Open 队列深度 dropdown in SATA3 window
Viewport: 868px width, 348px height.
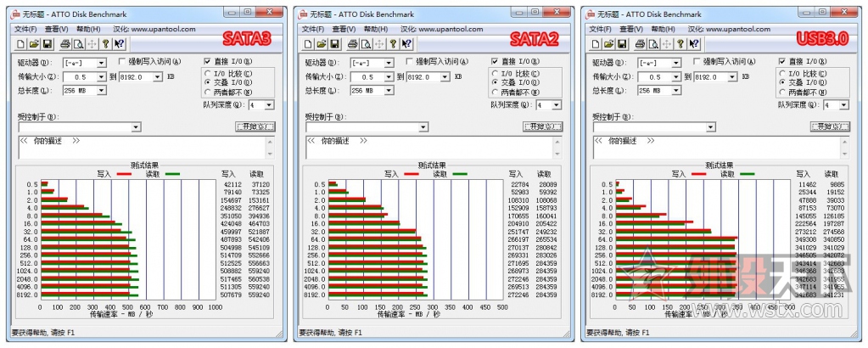tap(270, 104)
